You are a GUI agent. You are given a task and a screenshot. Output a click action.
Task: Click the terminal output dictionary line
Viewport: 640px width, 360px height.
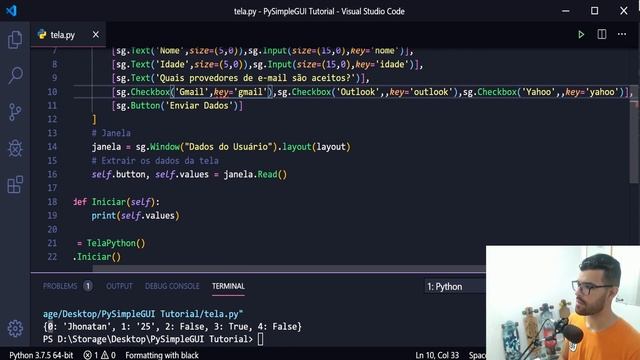click(172, 327)
